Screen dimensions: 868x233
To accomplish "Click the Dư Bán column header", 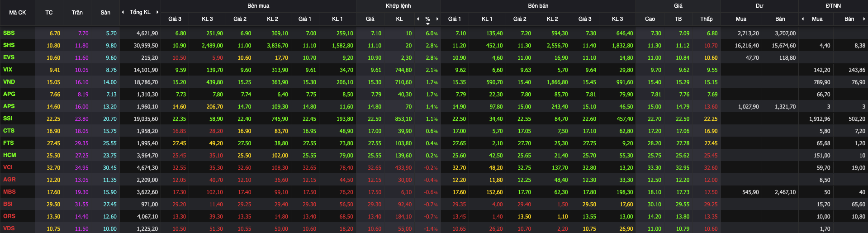I will [780, 19].
